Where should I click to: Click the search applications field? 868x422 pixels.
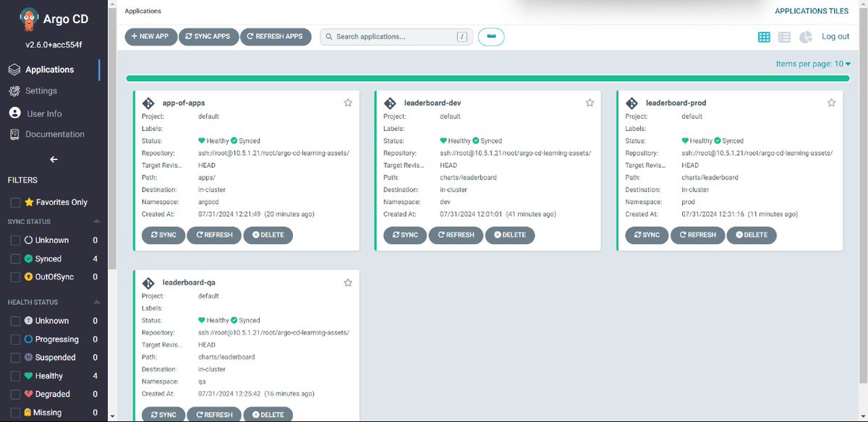click(x=394, y=36)
